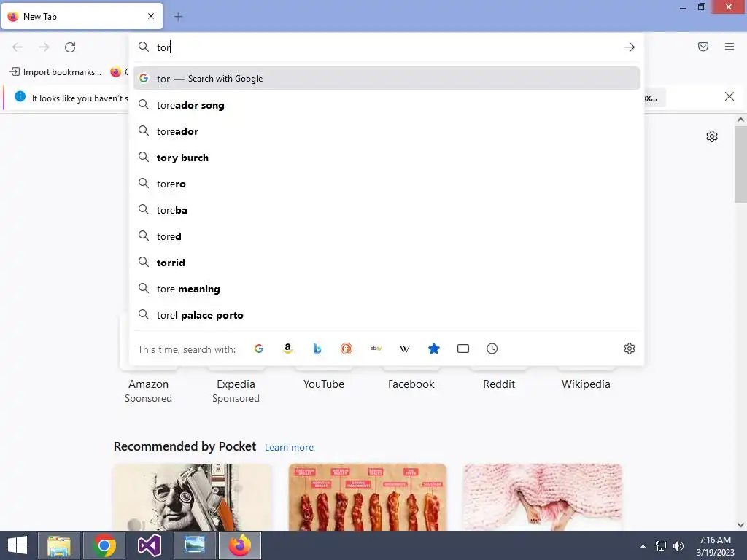Open taskbar clock showing 7:16 AM
This screenshot has width=747, height=560.
[x=715, y=546]
